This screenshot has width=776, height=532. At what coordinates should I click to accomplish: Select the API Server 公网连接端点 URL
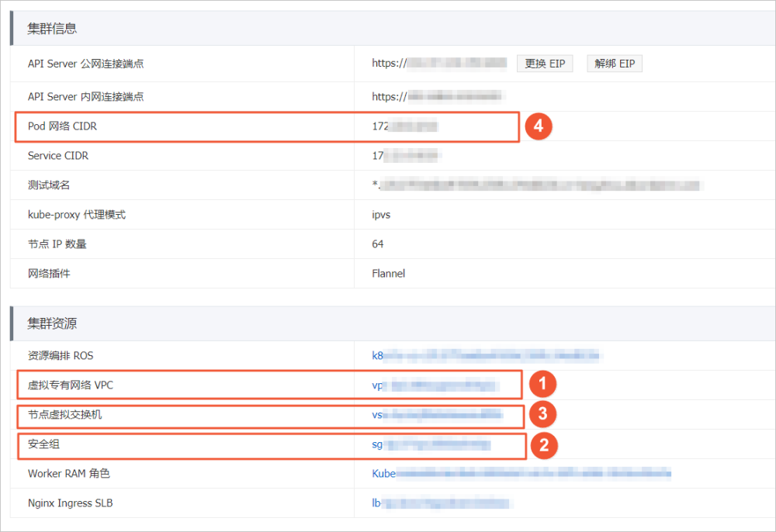(x=439, y=63)
